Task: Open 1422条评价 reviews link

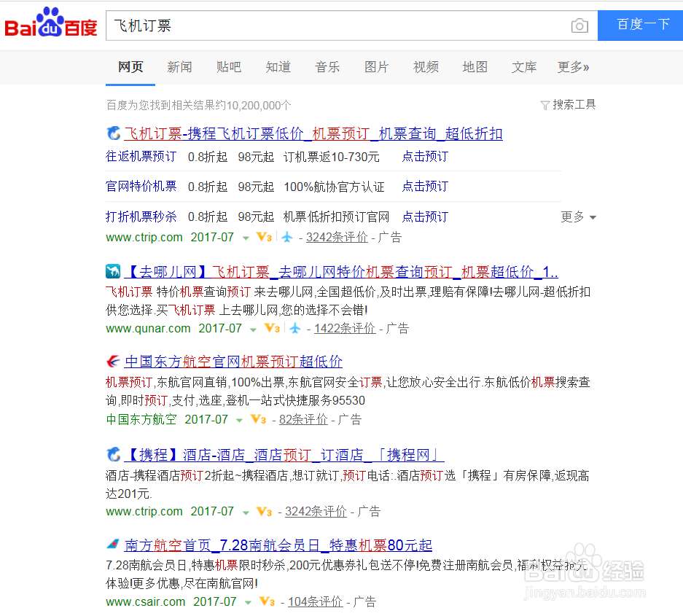Action: pyautogui.click(x=345, y=328)
